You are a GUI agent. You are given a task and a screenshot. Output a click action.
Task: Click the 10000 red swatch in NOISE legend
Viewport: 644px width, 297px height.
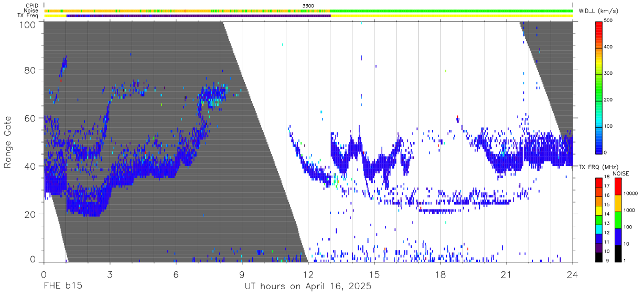click(x=618, y=186)
